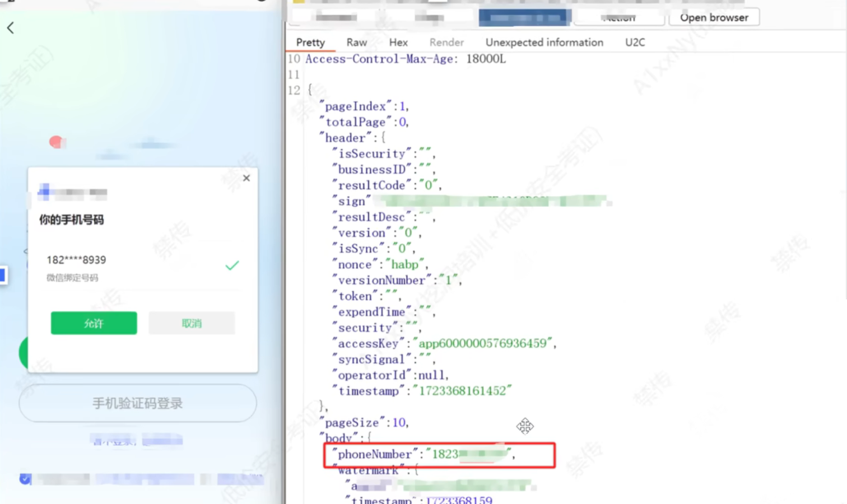Select the Pretty view tab
The height and width of the screenshot is (504, 847).
(x=310, y=43)
